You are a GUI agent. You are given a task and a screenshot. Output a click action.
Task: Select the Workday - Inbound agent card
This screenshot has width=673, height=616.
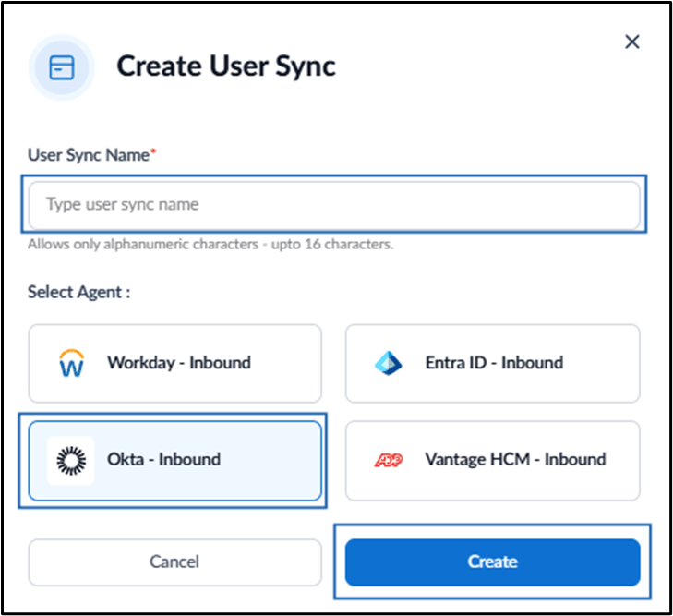click(x=174, y=363)
